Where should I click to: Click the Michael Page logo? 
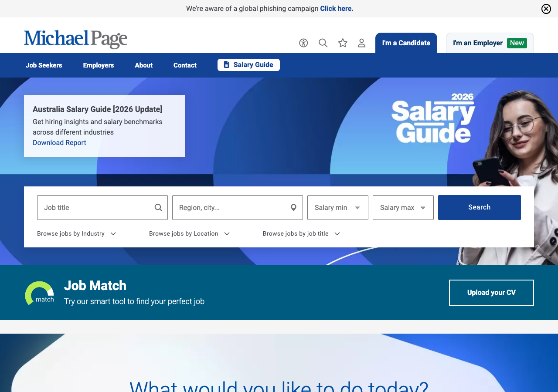point(76,39)
